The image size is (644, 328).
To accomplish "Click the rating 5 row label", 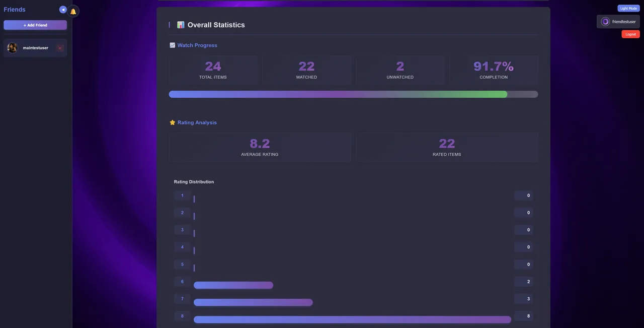I will pyautogui.click(x=182, y=265).
